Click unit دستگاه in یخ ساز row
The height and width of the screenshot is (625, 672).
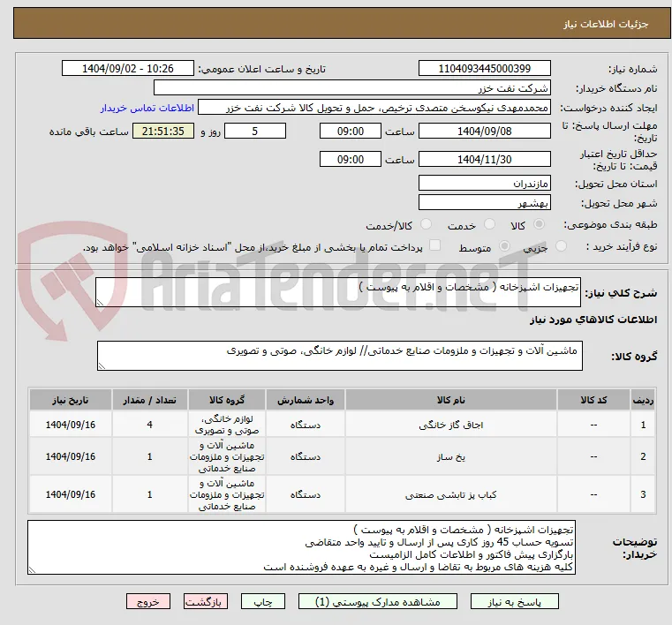coord(306,456)
